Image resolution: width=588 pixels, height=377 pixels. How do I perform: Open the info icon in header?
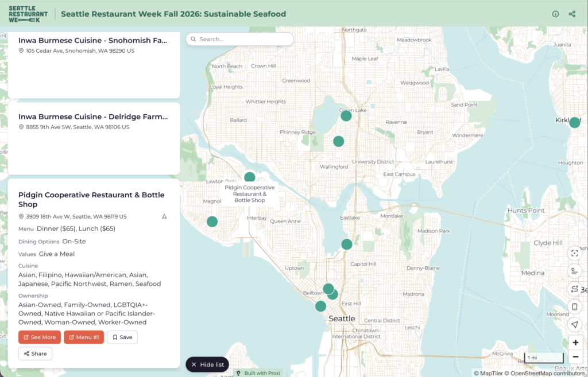555,14
